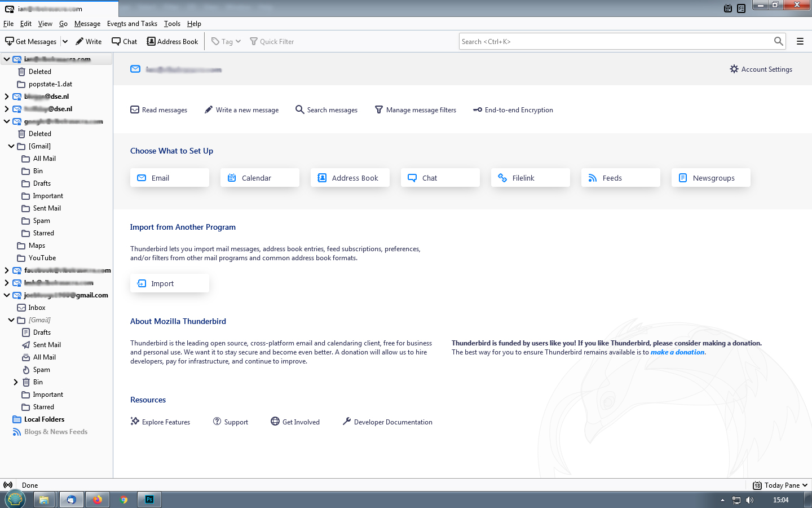Collapse the italic [Gmail] folder

[11, 320]
